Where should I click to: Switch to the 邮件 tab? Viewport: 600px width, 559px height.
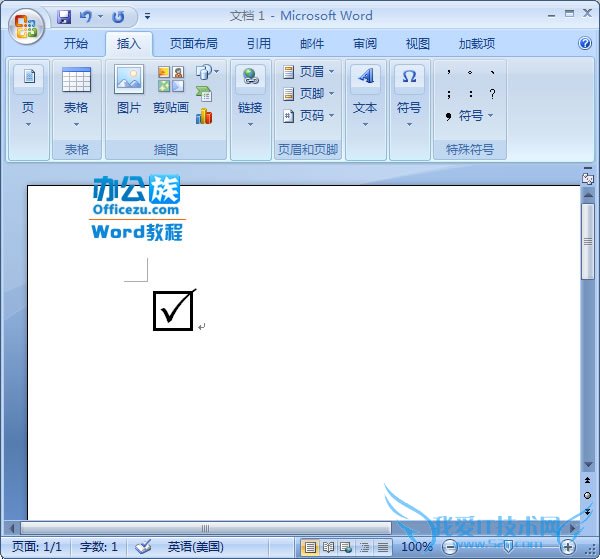[x=312, y=44]
